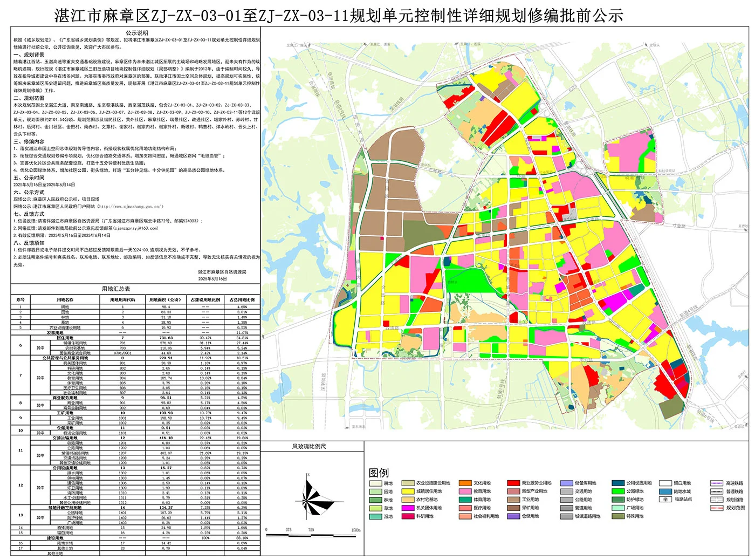Click the 416.18 area value cell
Viewport: 755px width, 560px height.
(166, 438)
